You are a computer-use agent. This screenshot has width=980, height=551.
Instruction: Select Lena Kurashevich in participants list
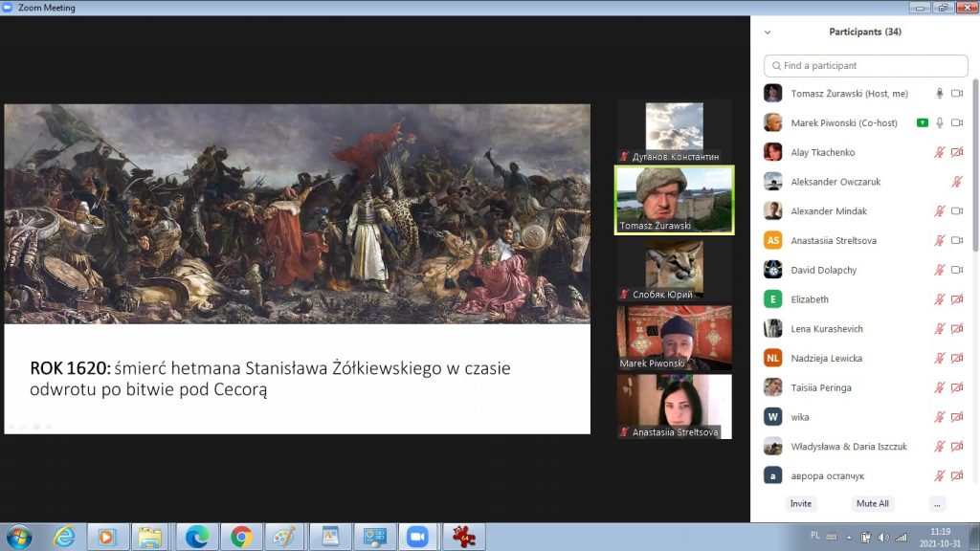(x=827, y=329)
